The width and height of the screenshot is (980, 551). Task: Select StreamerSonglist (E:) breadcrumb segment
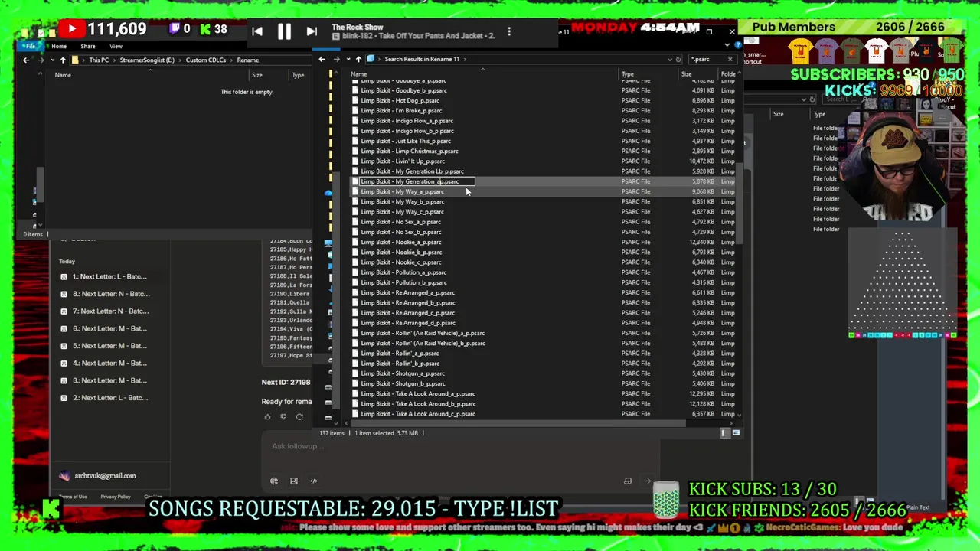147,60
